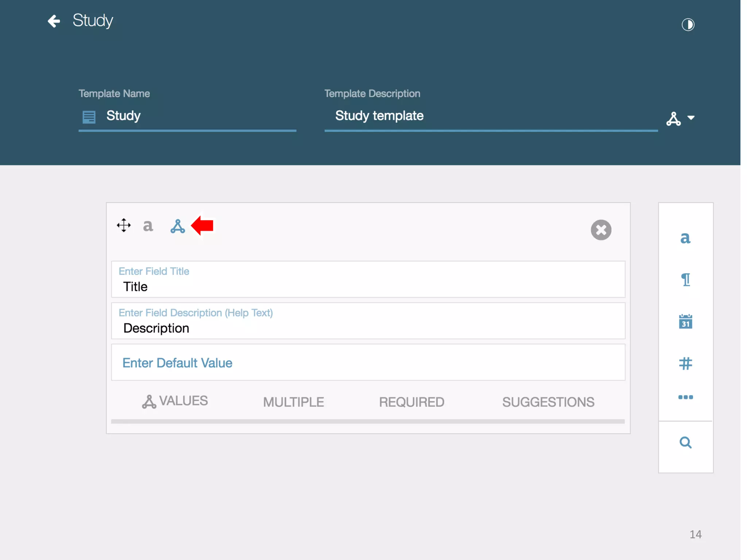Click the ontology network icon in header
Viewport: 747px width, 560px height.
(673, 118)
